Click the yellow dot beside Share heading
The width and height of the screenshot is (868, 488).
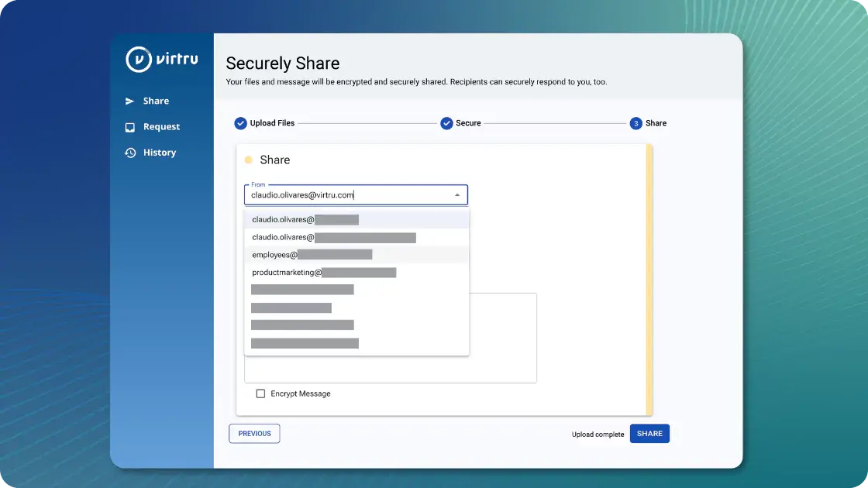[249, 160]
